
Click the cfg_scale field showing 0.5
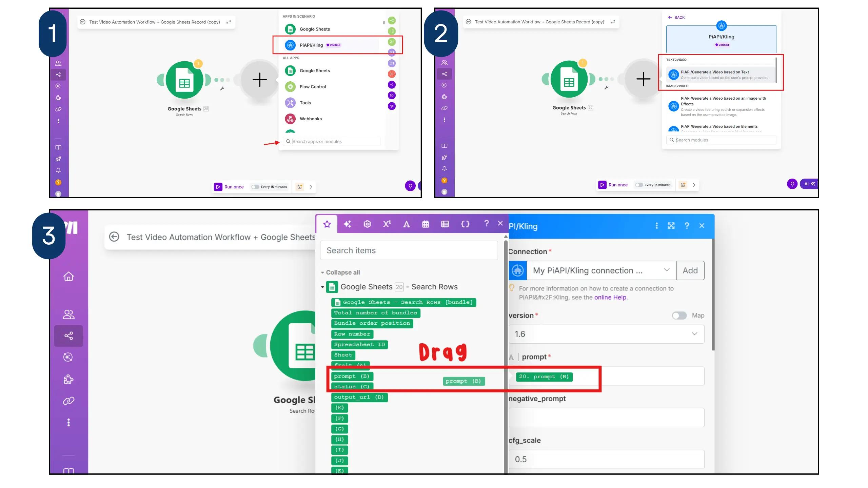(606, 460)
